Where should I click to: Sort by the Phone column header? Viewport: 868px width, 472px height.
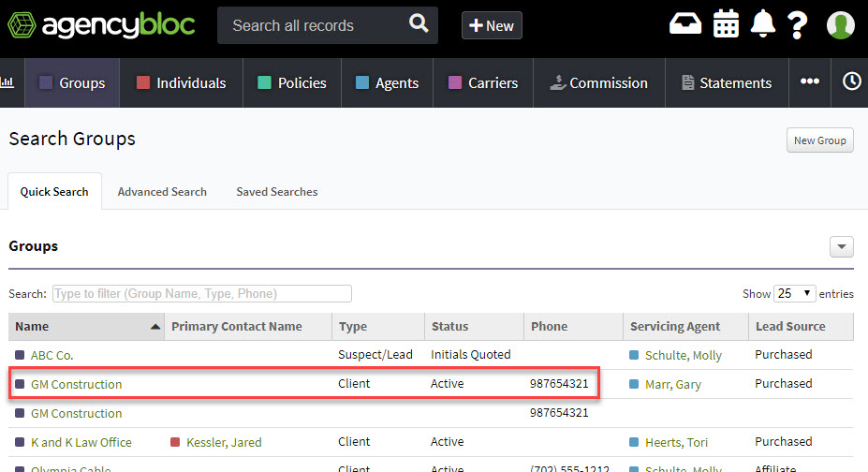pos(573,327)
